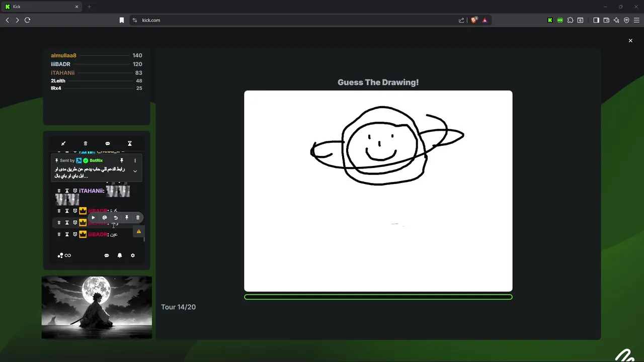Viewport: 644px width, 362px height.
Task: Select iTAHANii in the leaderboard
Action: (x=62, y=73)
